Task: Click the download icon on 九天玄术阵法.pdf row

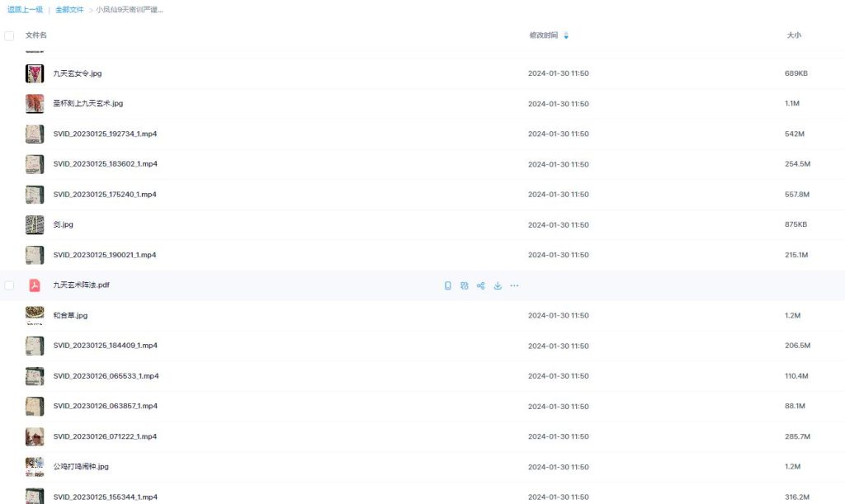Action: 498,285
